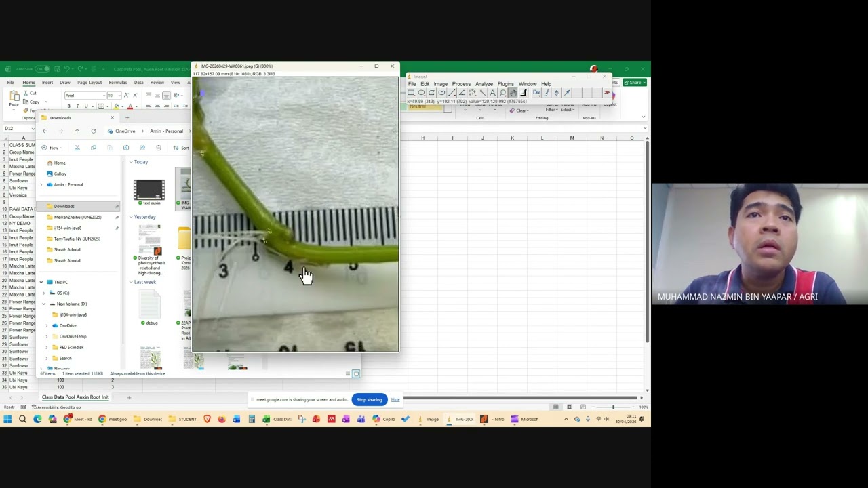Image resolution: width=868 pixels, height=488 pixels.
Task: Click Cut icon in File Explorer toolbar
Action: (77, 148)
